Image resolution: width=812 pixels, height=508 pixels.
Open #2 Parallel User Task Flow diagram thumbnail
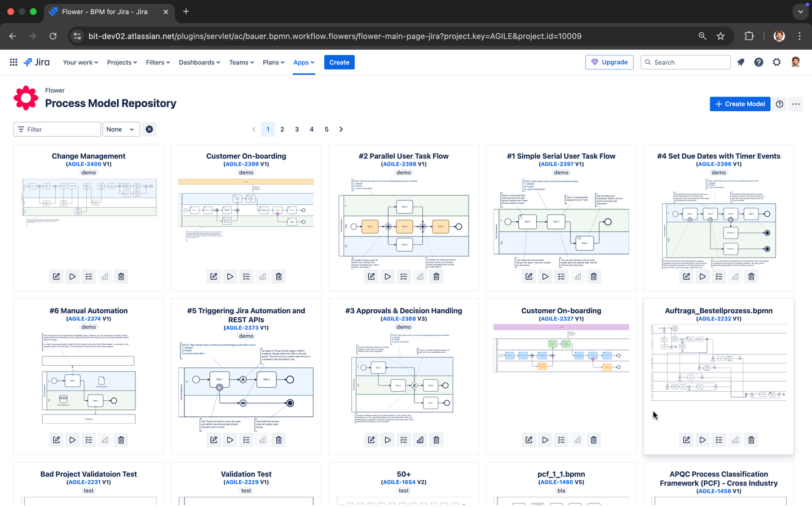[x=404, y=224]
